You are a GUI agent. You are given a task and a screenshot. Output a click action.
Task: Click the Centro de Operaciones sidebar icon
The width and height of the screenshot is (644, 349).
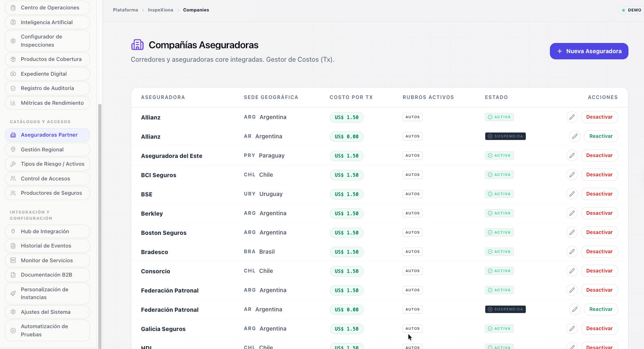tap(13, 8)
